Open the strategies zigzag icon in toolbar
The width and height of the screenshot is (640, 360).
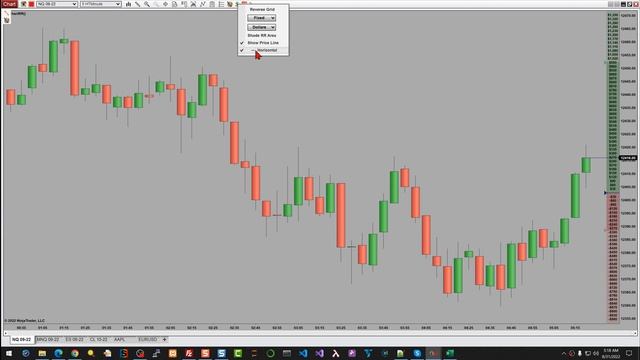(202, 4)
